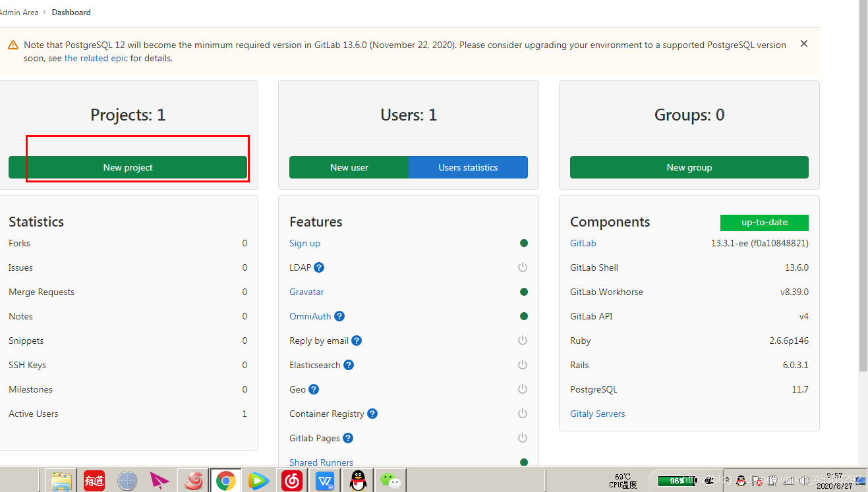Open Users statistics
868x492 pixels.
468,167
